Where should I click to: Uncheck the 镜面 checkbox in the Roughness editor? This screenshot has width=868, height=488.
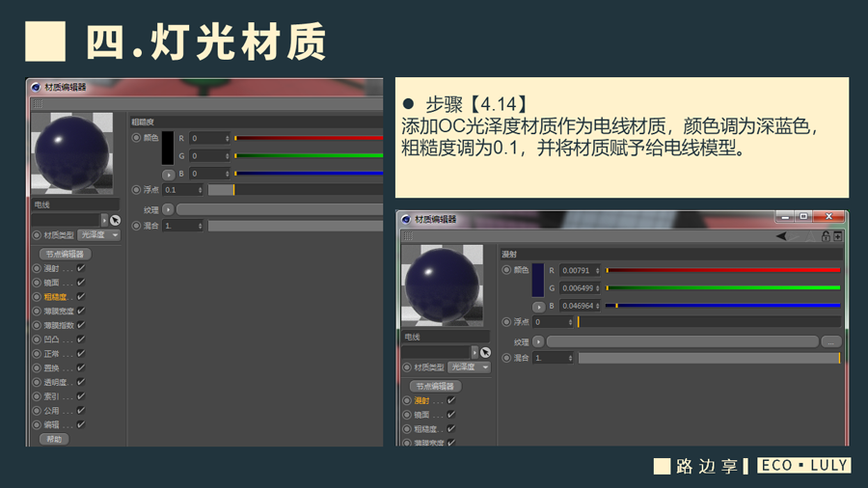tap(81, 283)
